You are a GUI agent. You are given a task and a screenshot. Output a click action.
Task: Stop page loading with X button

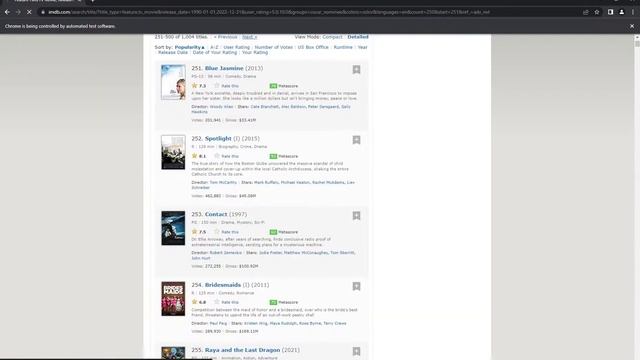[x=29, y=12]
